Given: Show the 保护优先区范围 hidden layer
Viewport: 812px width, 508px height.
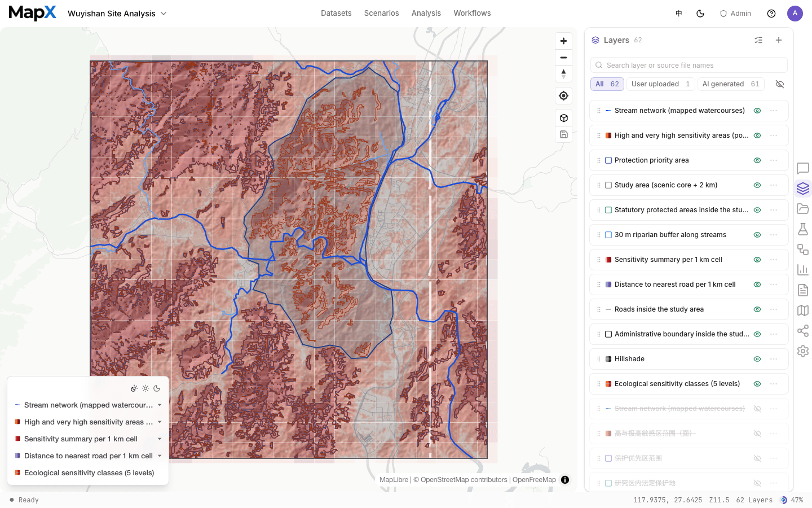Looking at the screenshot, I should point(757,458).
